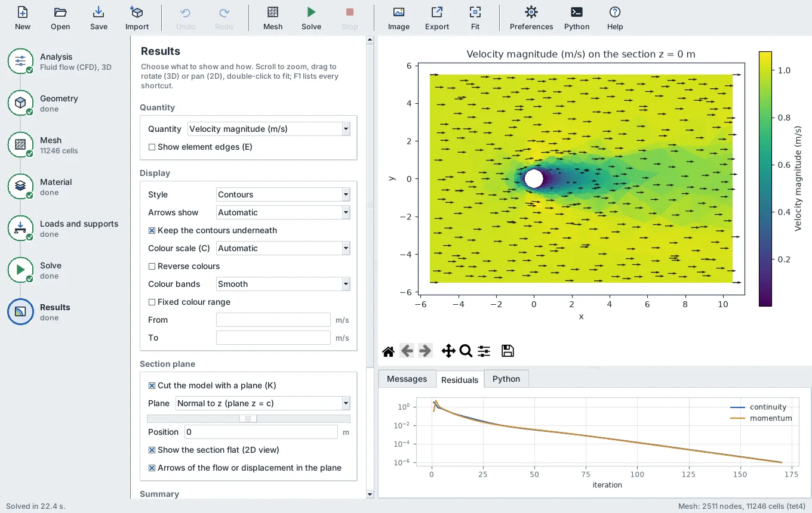Enable Fixed colour range checkbox

(x=152, y=302)
